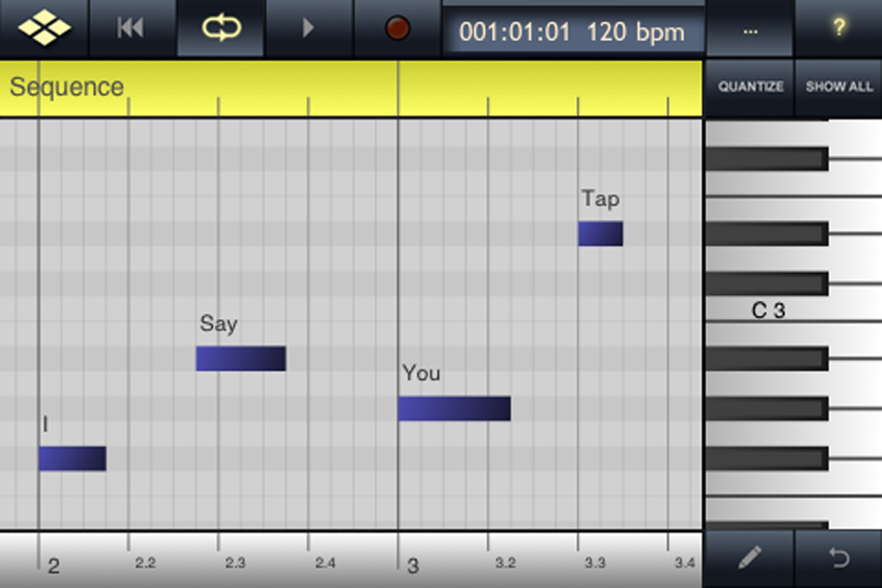
Task: Play the black key just above C 3
Action: [766, 284]
